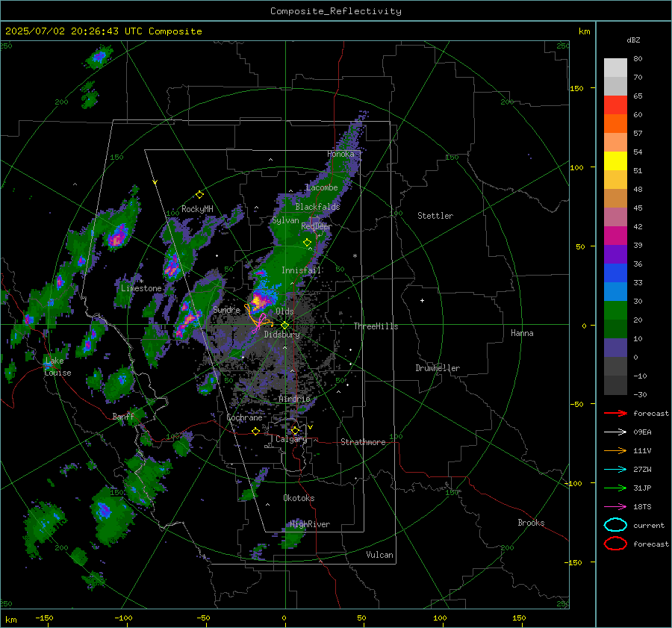This screenshot has width=672, height=628.
Task: Pick the bright green 20-30 dBZ swatch
Action: [615, 311]
